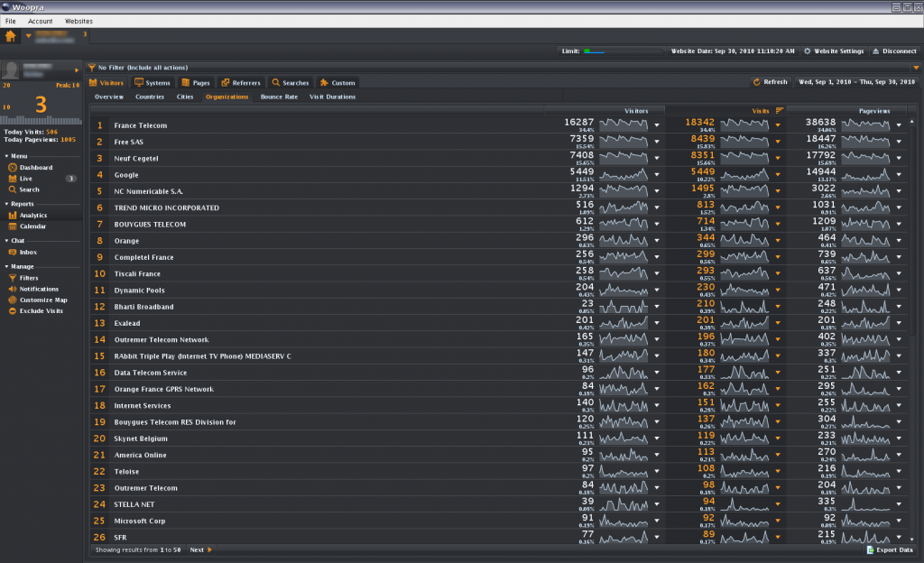
Task: Select the Microsoft Corp row
Action: click(x=500, y=521)
